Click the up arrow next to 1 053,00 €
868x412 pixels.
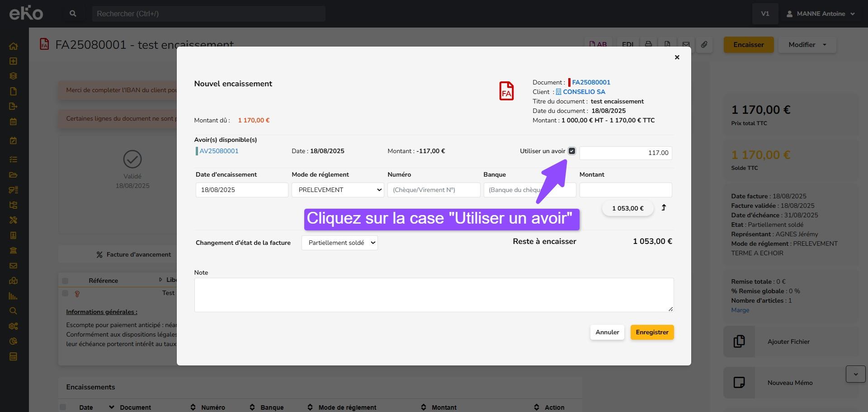(664, 208)
